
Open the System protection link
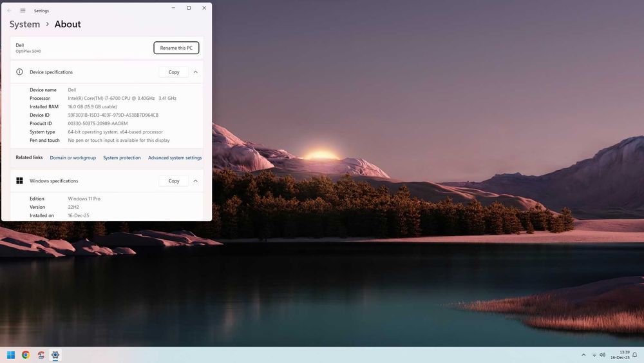(122, 158)
